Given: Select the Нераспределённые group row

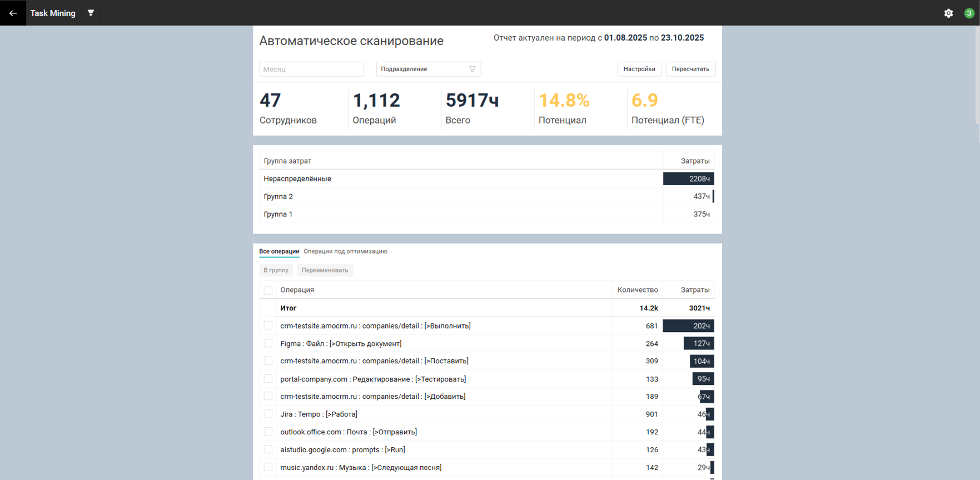Looking at the screenshot, I should click(x=486, y=179).
